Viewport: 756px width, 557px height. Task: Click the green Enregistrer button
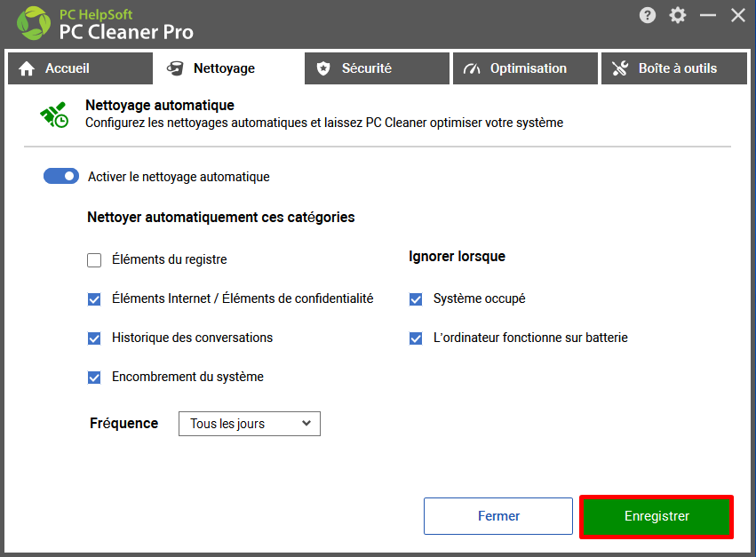657,516
